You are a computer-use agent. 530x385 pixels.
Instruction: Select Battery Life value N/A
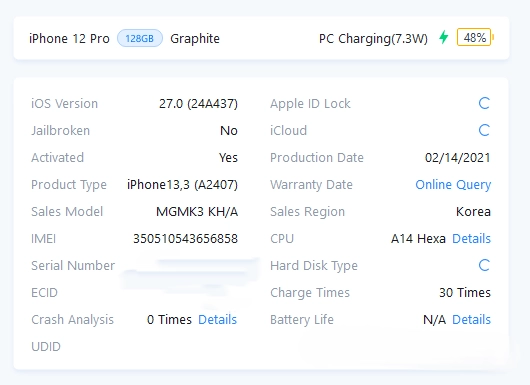coord(434,319)
